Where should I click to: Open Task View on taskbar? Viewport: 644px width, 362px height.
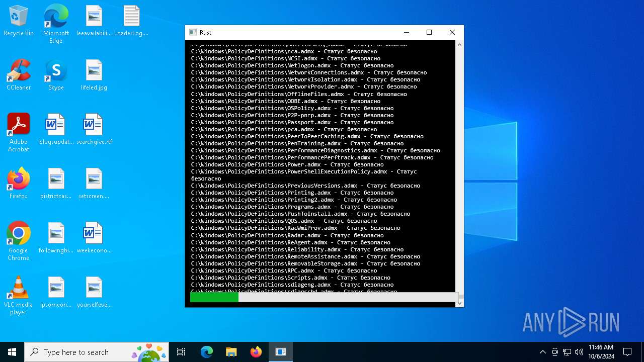[181, 352]
